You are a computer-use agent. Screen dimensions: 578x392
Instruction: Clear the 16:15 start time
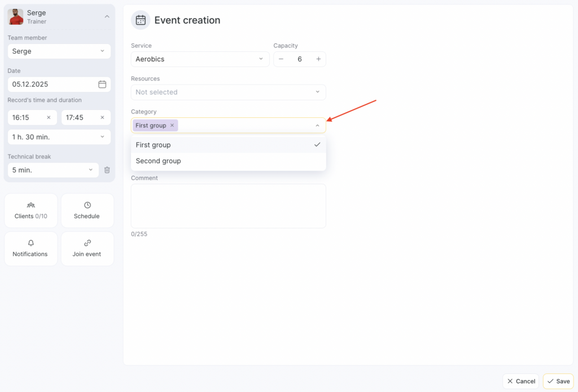(49, 117)
